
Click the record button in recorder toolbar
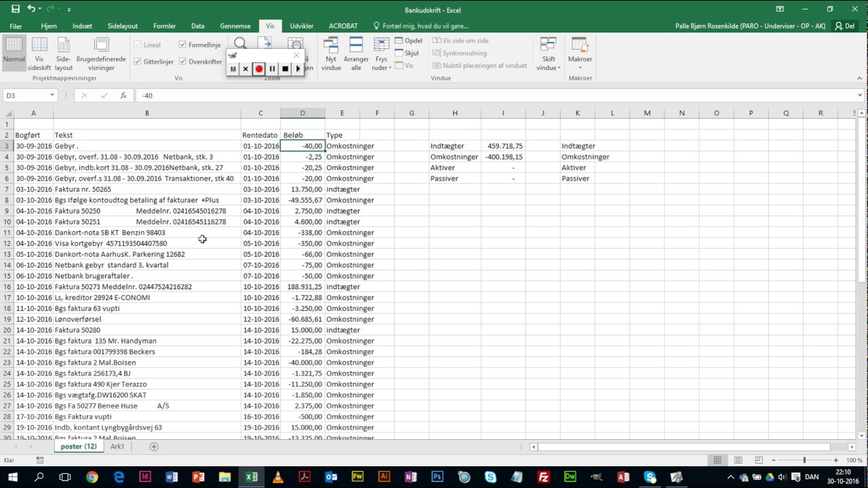(x=258, y=68)
